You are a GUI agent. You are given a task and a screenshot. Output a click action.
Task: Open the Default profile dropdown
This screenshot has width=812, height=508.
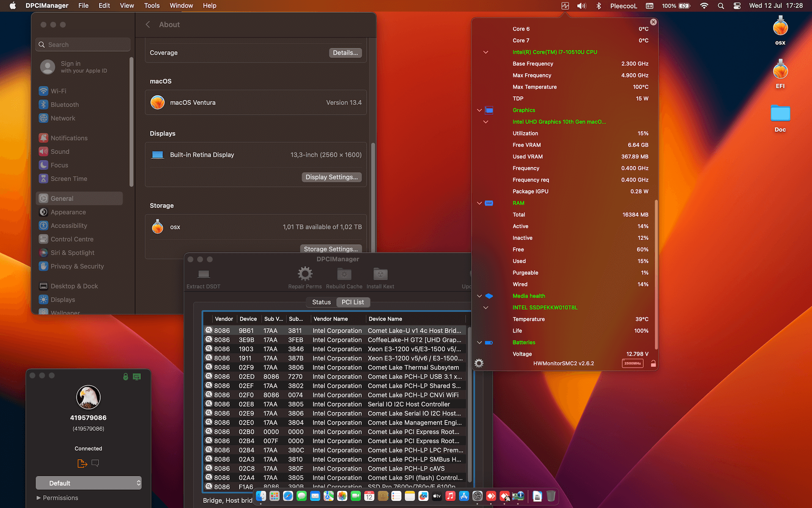tap(88, 483)
